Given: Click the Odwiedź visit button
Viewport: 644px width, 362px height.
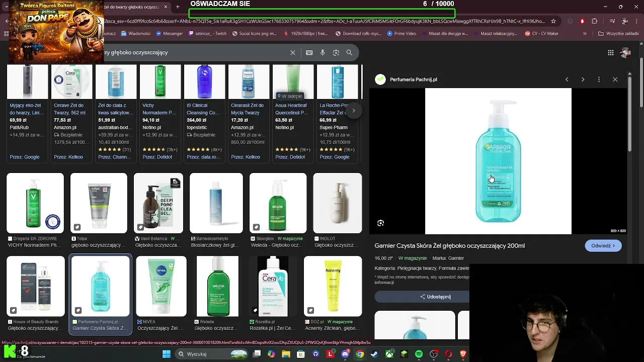Looking at the screenshot, I should click(x=603, y=246).
